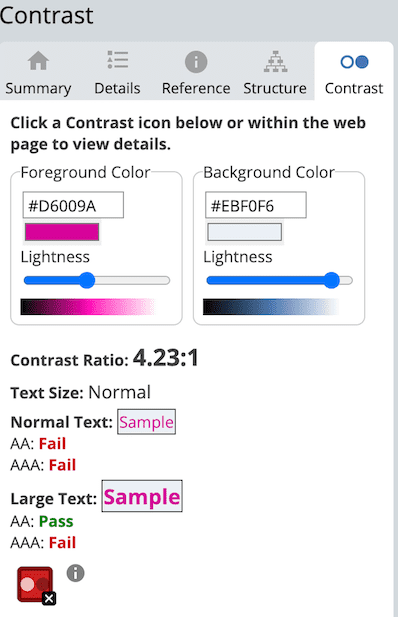
Task: Click the background Lightness slider handle
Action: [331, 280]
